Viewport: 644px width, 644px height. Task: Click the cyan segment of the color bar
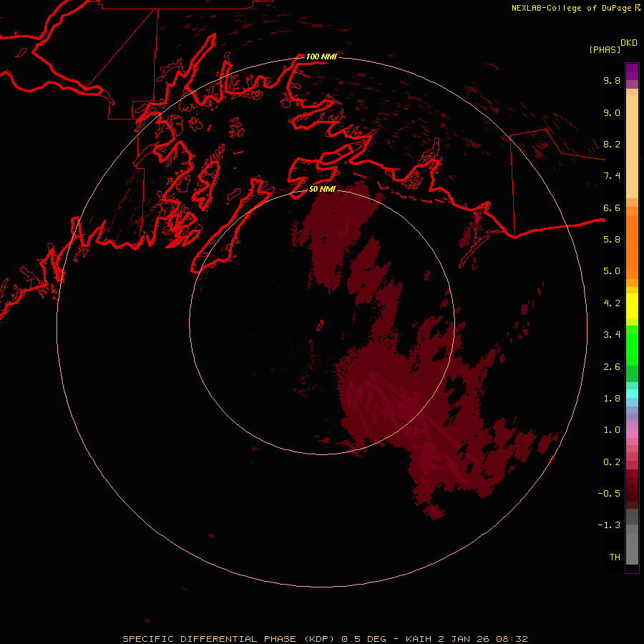632,394
